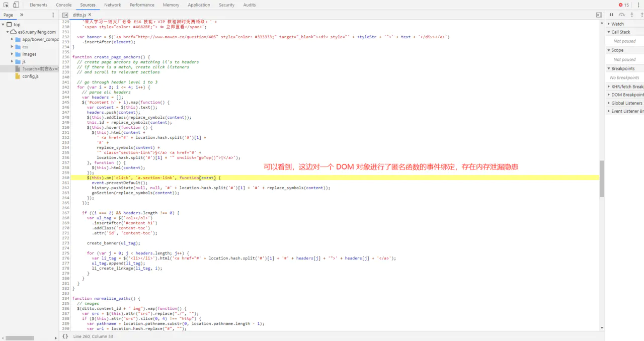Image resolution: width=644 pixels, height=341 pixels.
Task: Click the navigator scrollbar right arrow
Action: 57,337
